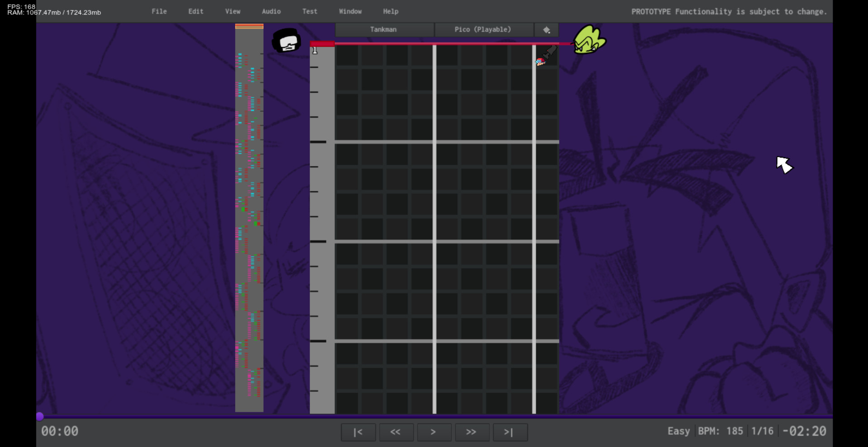This screenshot has width=868, height=447.
Task: Click the 00:00 elapsed time display
Action: [x=60, y=431]
